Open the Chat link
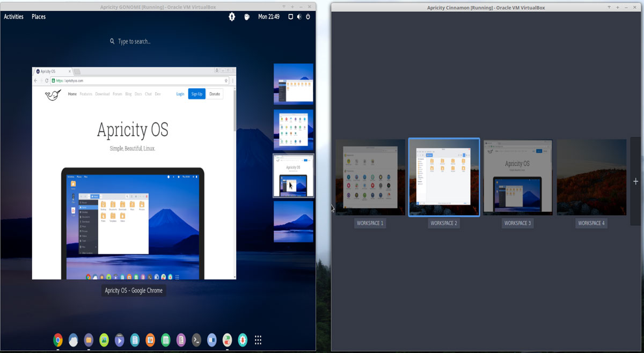Viewport: 644px width, 353px height. click(149, 94)
